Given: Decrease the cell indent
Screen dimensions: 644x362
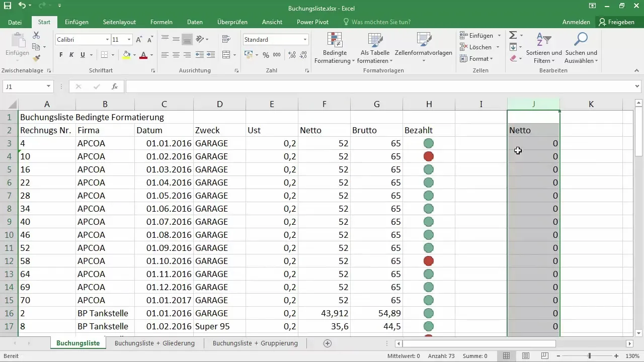Looking at the screenshot, I should point(200,55).
